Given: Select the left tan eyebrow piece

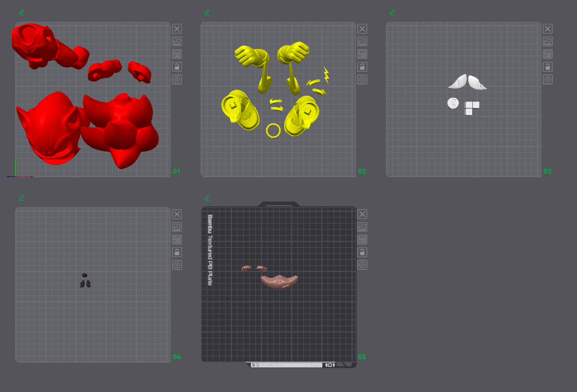Looking at the screenshot, I should coord(247,268).
